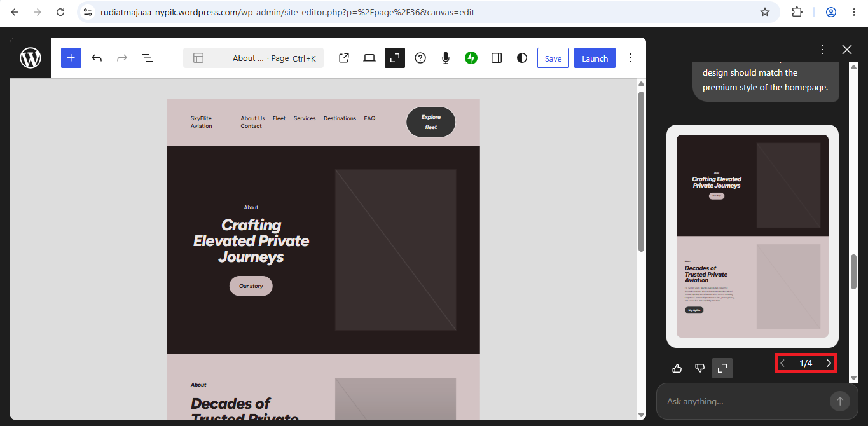The height and width of the screenshot is (426, 868).
Task: Toggle the editor's fullscreen expand icon
Action: coord(395,58)
